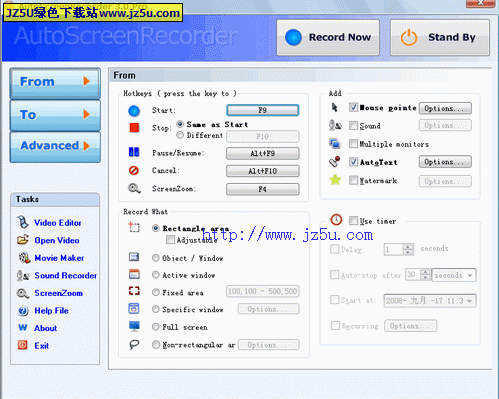Open the Video Editor link

click(58, 223)
